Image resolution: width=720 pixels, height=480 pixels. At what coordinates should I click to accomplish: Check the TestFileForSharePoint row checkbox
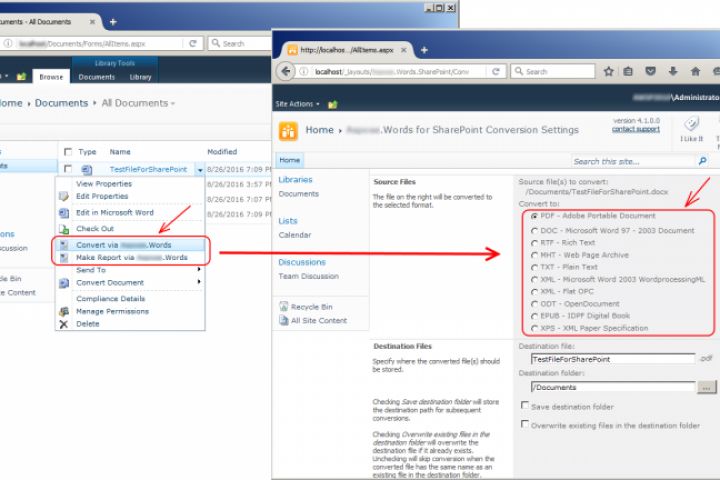(68, 169)
